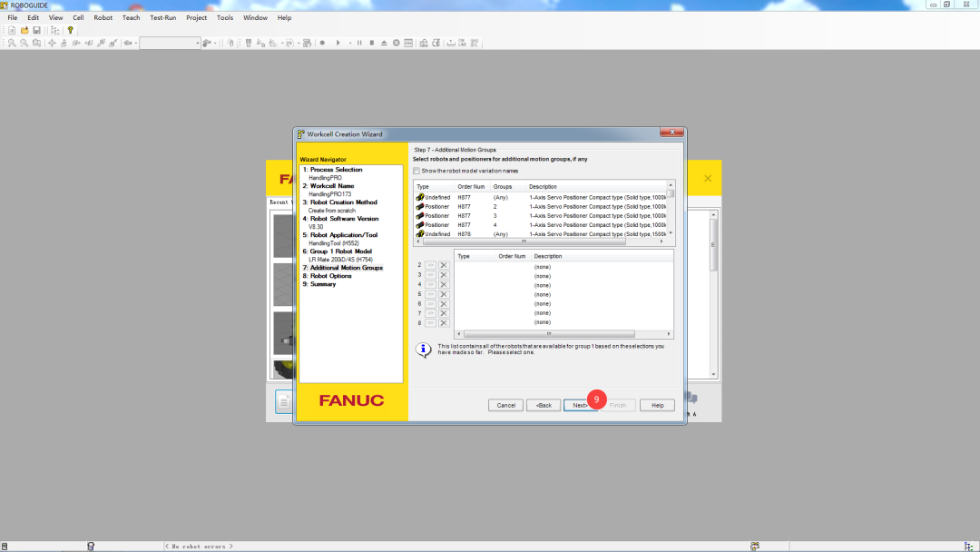980x552 pixels.
Task: Click the Save Cell floppy icon
Action: coord(37,30)
